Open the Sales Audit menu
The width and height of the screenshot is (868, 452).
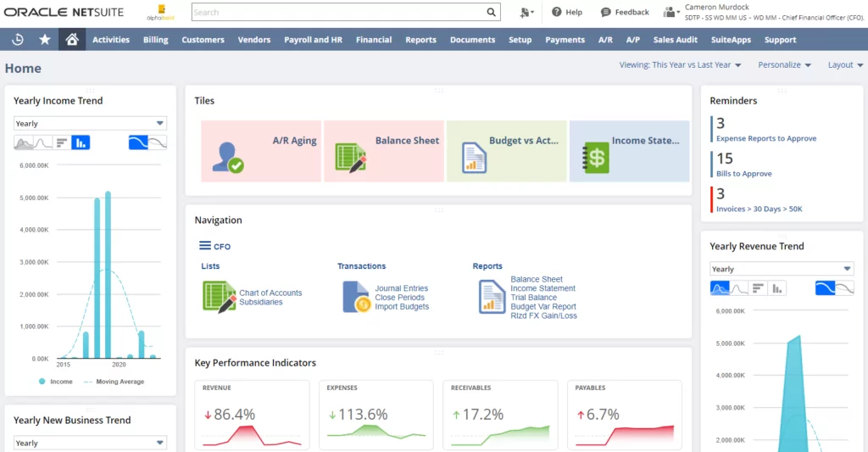coord(675,40)
